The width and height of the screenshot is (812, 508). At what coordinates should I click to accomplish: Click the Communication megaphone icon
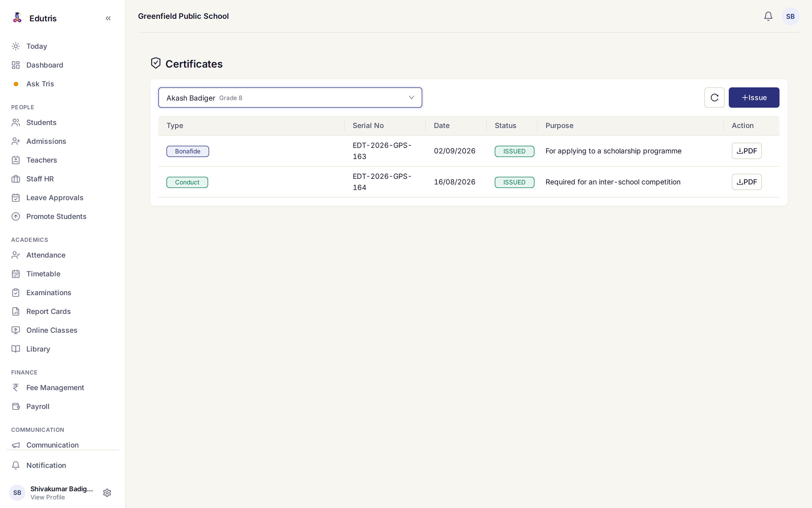16,445
